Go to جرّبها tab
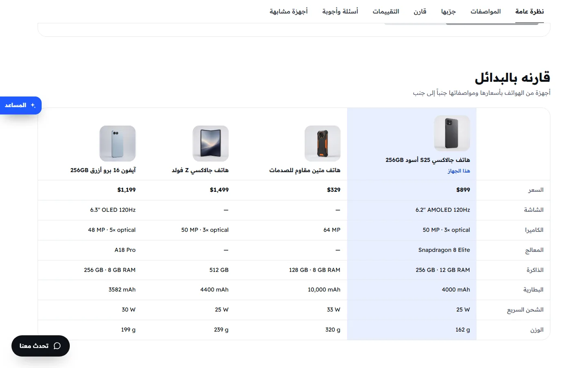 pyautogui.click(x=448, y=11)
